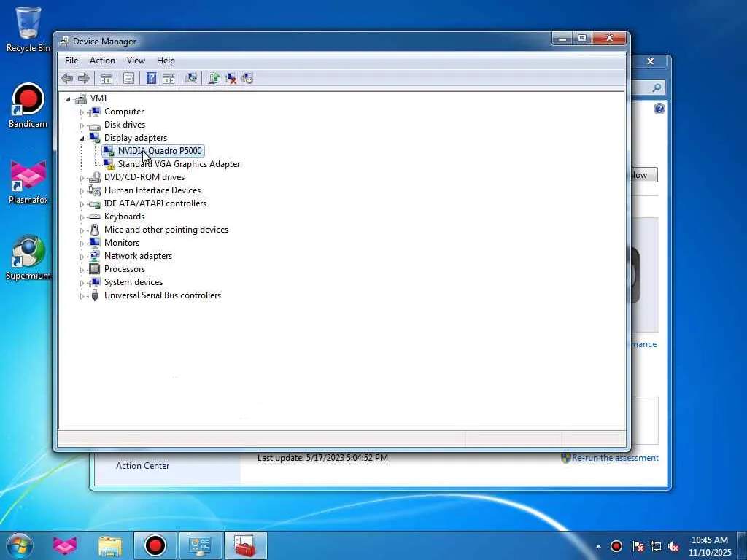Viewport: 747px width, 560px height.
Task: Open the Properties toolbar icon
Action: pyautogui.click(x=128, y=79)
